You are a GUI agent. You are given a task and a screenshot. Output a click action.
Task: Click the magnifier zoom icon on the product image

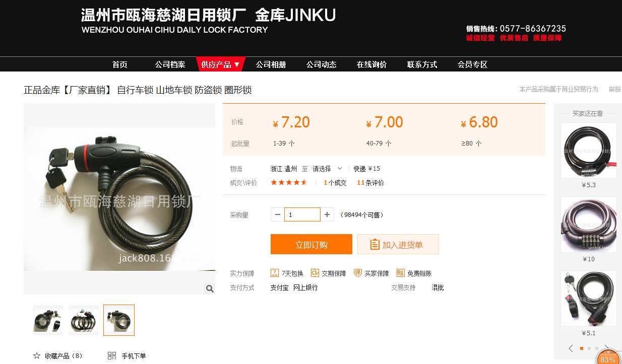click(x=210, y=288)
